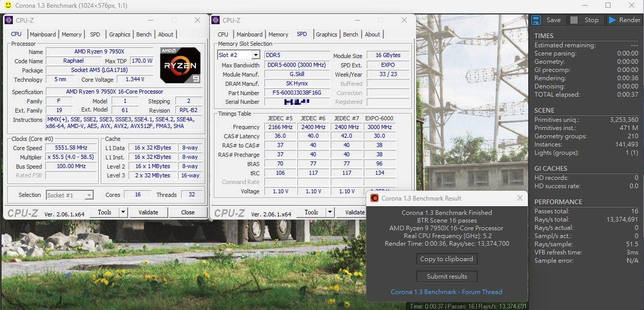Open the Graphics tab in the SPD window
This screenshot has height=310, width=644.
tap(326, 34)
